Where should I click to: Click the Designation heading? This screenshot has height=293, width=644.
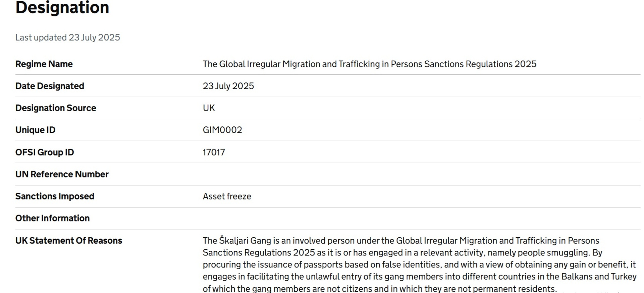pyautogui.click(x=62, y=7)
